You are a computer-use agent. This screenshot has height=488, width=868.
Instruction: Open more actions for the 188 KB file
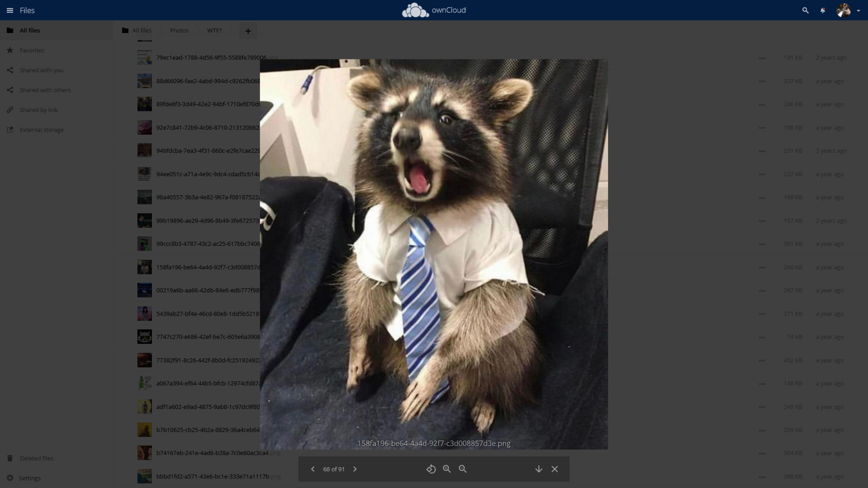point(762,128)
